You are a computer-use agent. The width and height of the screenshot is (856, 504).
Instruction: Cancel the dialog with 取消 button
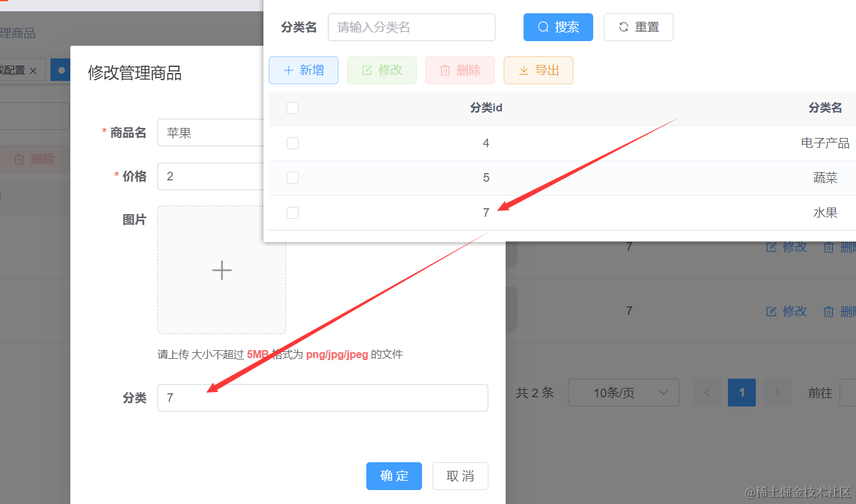coord(461,476)
